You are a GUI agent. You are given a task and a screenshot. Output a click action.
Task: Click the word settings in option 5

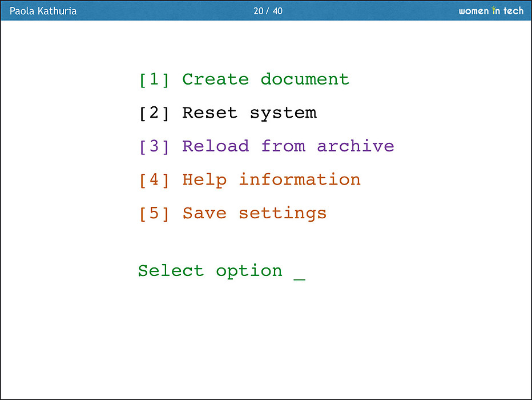tap(283, 214)
